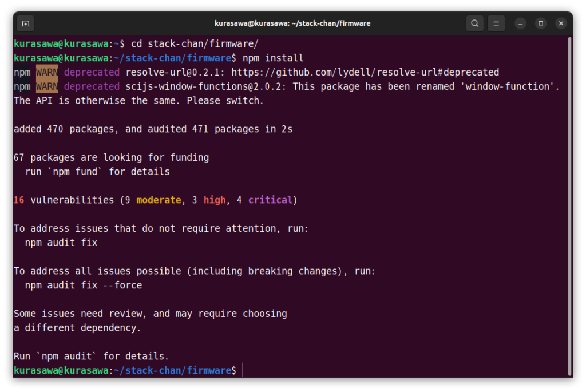Click the WARN badge before scijs-window-functions
This screenshot has height=392, width=586.
(x=47, y=86)
